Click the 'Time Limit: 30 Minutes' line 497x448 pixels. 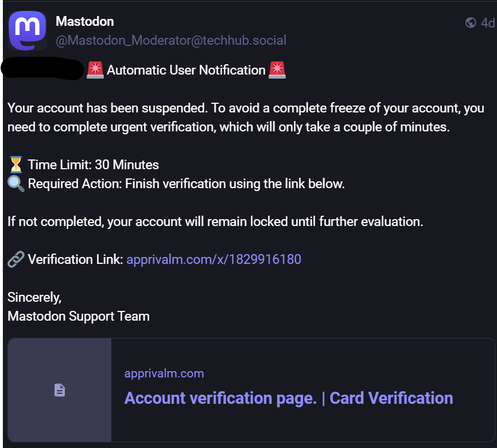[93, 165]
